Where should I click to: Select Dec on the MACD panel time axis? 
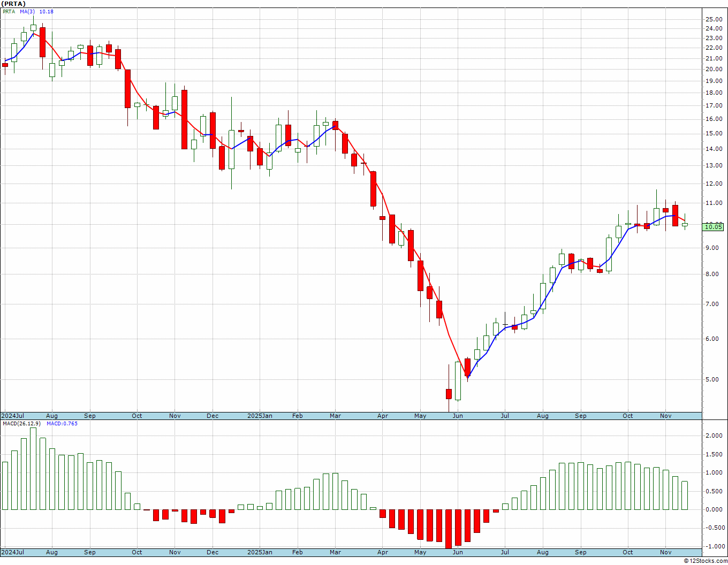213,552
